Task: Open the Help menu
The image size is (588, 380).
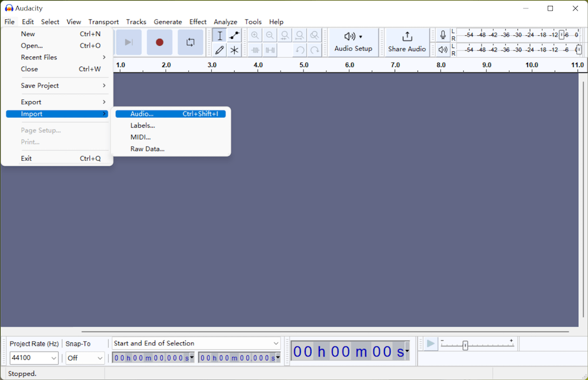Action: coord(276,22)
